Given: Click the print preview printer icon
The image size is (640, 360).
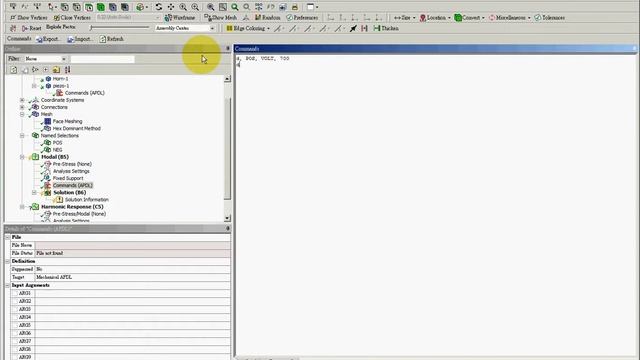Looking at the screenshot, I should 295,7.
